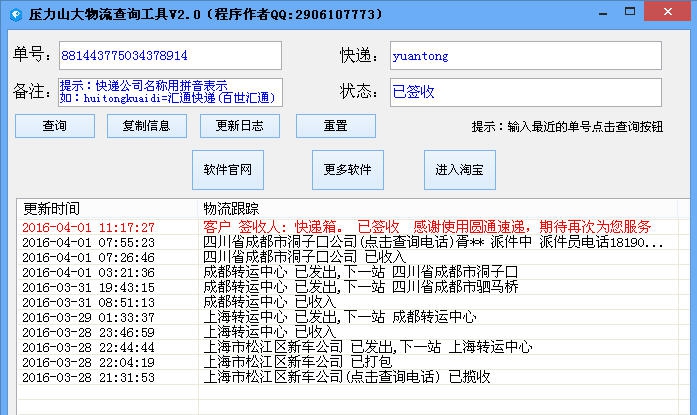The width and height of the screenshot is (697, 415).
Task: Maximize the 物流查询工具 window
Action: click(630, 12)
